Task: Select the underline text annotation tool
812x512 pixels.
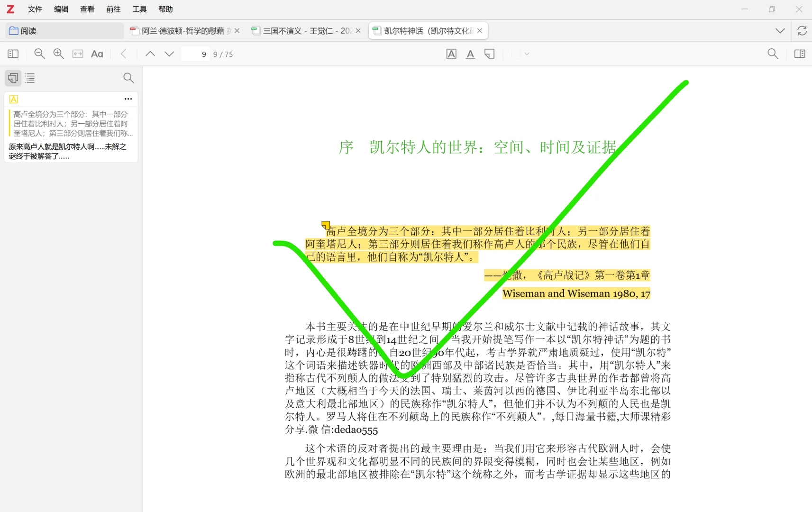Action: (470, 54)
